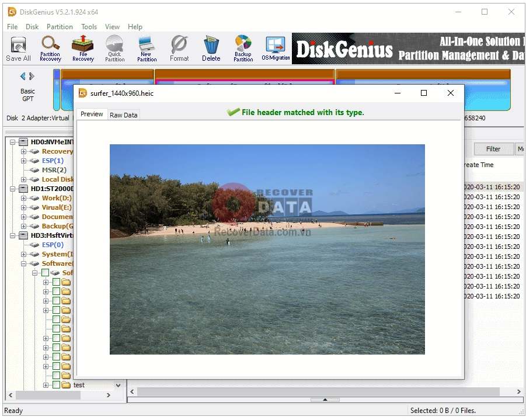This screenshot has width=526, height=420.
Task: Click the HD1:ST2000 disk icon
Action: (x=23, y=189)
